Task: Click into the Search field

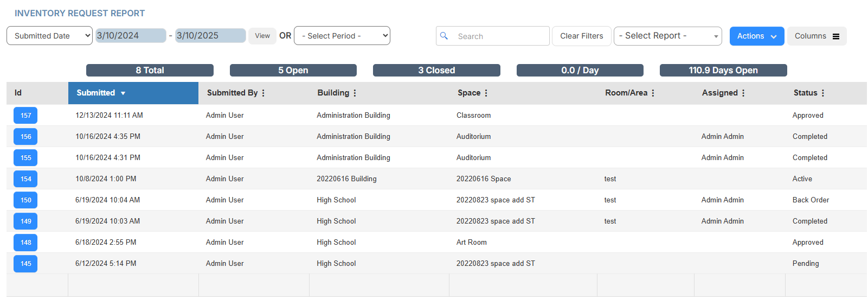Action: (500, 36)
